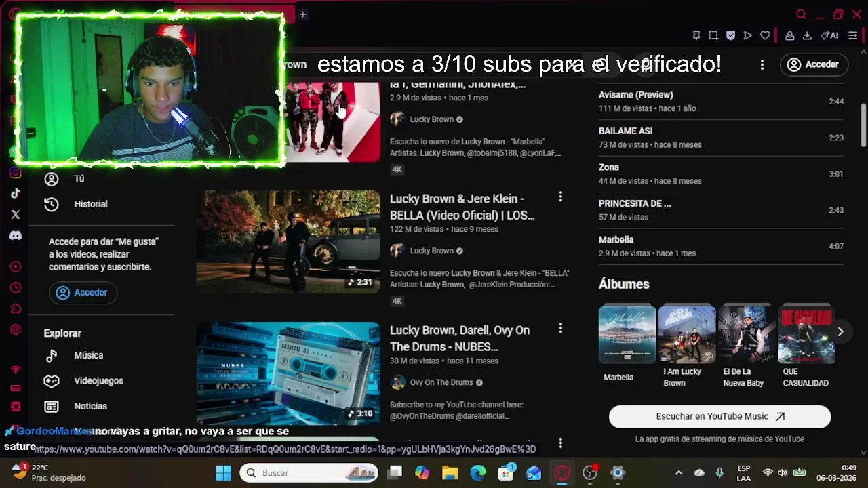Open the browser profile account icon
This screenshot has height=488, width=868.
pos(790,35)
